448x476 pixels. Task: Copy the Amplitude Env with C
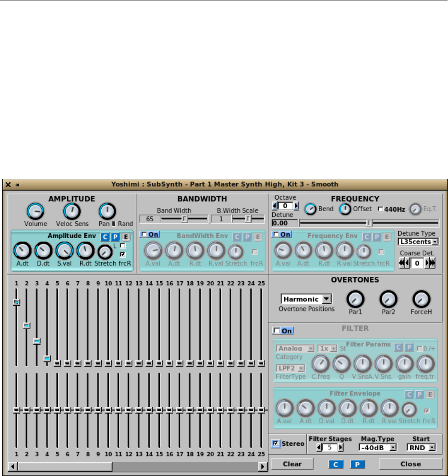click(x=105, y=237)
